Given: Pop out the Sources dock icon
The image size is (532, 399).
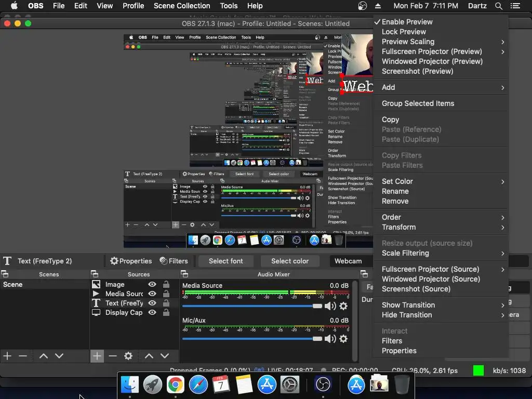Looking at the screenshot, I should (x=95, y=274).
